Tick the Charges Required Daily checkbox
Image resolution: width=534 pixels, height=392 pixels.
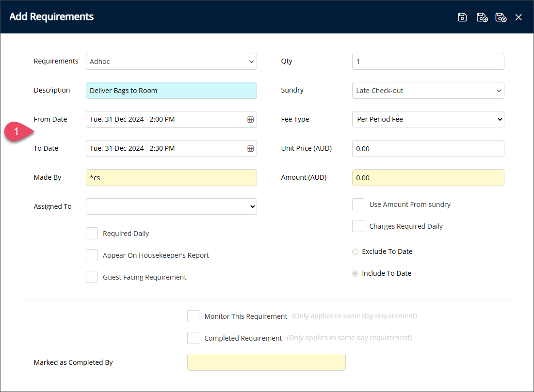358,226
